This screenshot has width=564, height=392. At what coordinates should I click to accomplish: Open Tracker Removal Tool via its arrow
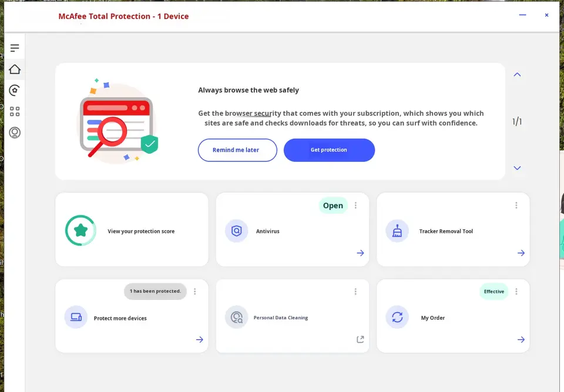pos(521,253)
